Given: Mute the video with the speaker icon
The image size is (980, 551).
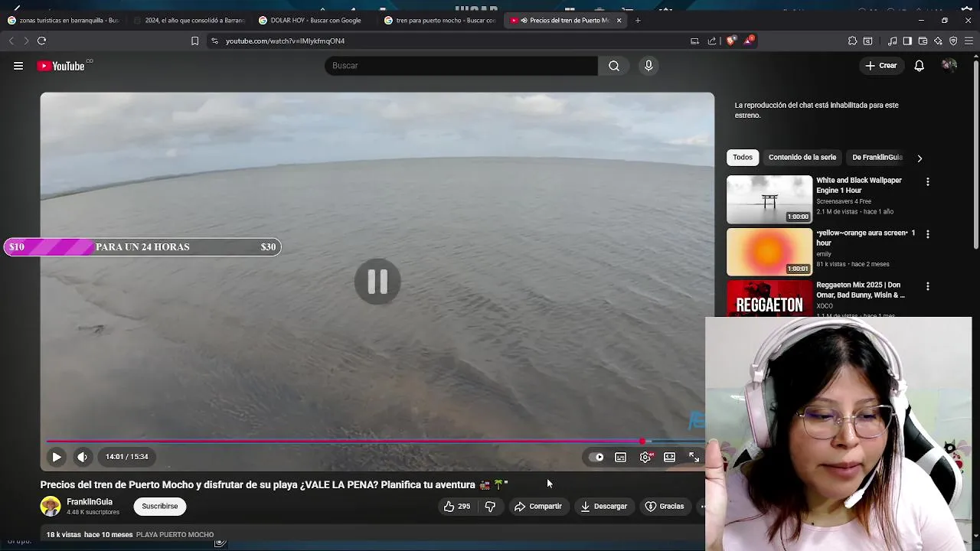Looking at the screenshot, I should (x=83, y=457).
